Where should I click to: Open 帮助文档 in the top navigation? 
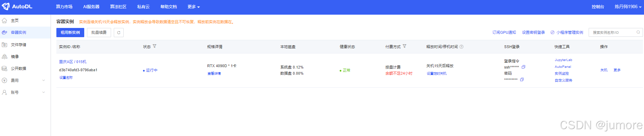click(x=168, y=7)
